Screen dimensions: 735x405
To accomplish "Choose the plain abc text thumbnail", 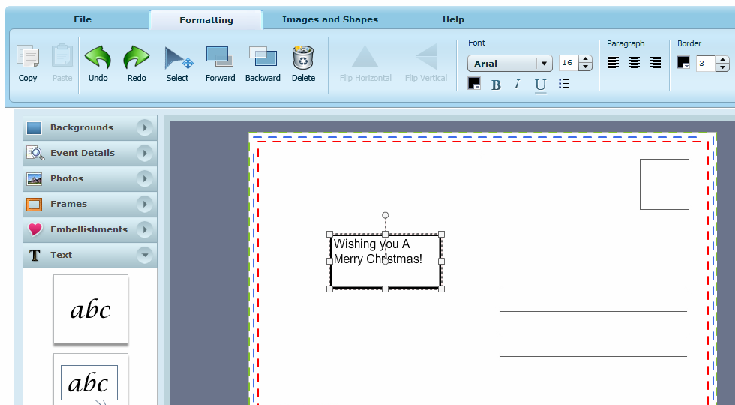I will coord(90,309).
